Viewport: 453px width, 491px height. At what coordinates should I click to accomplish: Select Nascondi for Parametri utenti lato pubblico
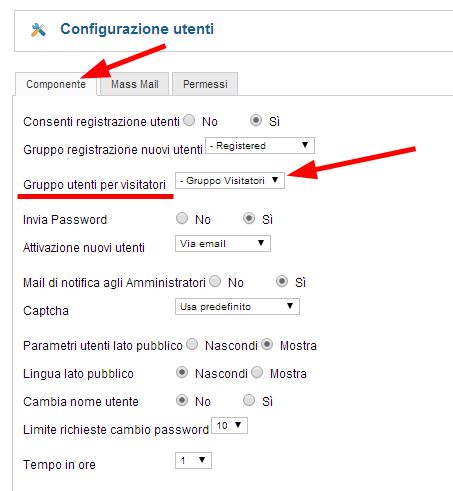(x=192, y=344)
